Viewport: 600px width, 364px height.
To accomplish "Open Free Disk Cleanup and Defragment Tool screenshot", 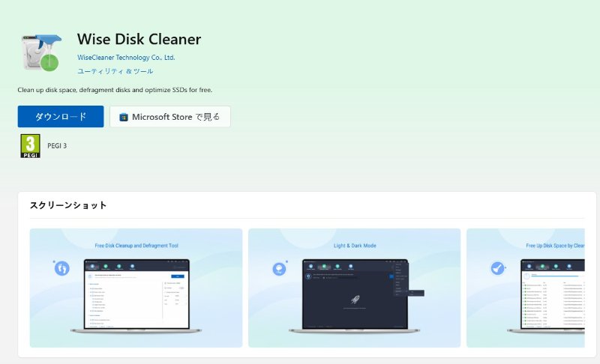I will [x=136, y=288].
